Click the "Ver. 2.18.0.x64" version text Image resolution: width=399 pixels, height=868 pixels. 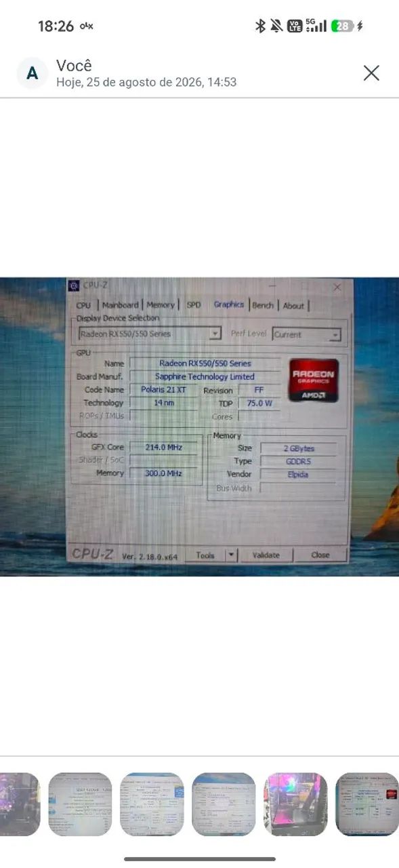point(150,556)
